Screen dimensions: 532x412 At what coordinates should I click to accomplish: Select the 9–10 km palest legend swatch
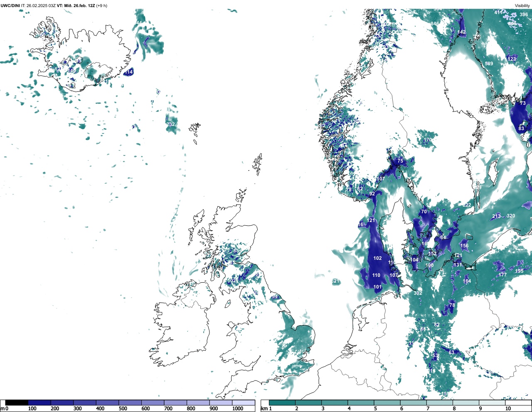pyautogui.click(x=492, y=402)
